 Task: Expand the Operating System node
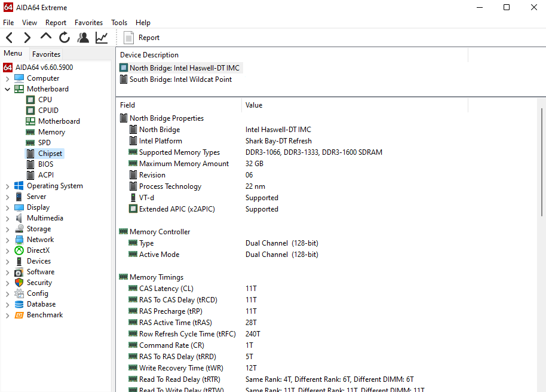(x=7, y=186)
